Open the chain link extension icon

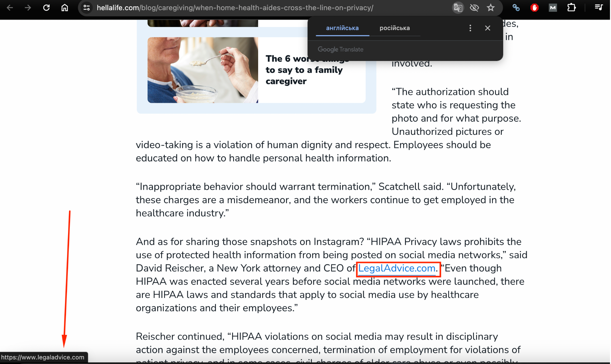point(516,7)
